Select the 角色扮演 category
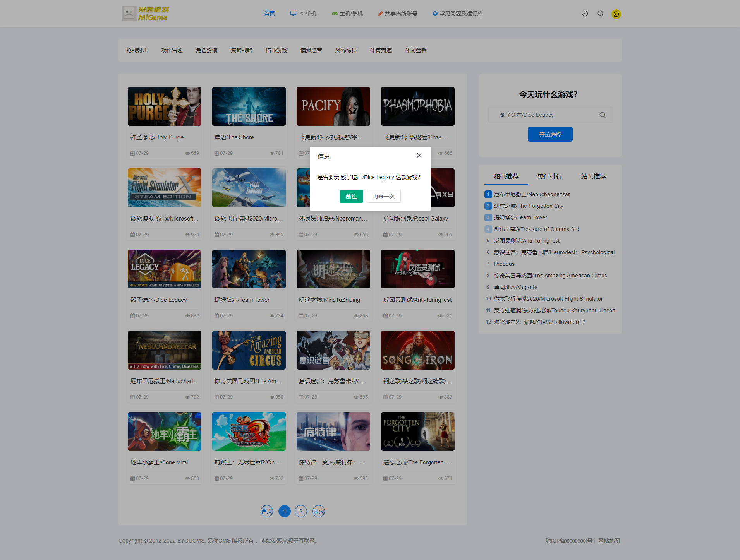Screen dimensions: 740x560 (207, 50)
